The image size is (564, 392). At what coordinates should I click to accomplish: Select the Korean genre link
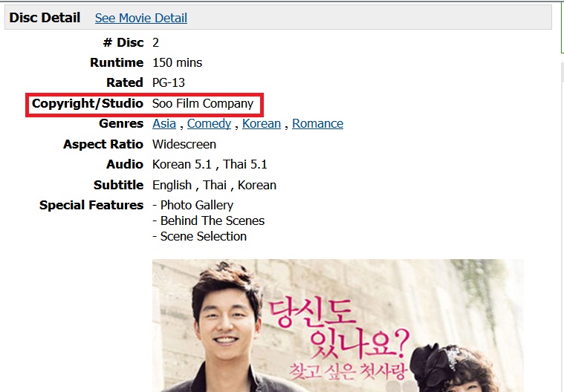click(262, 123)
